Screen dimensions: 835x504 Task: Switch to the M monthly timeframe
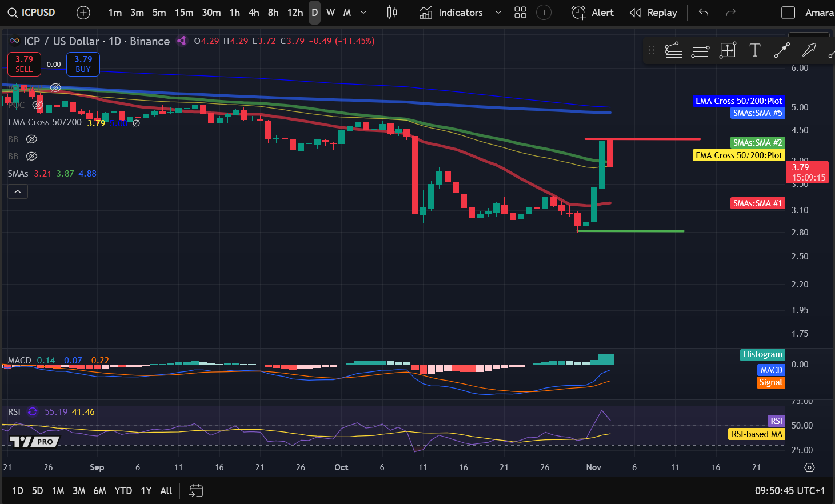[x=347, y=13]
